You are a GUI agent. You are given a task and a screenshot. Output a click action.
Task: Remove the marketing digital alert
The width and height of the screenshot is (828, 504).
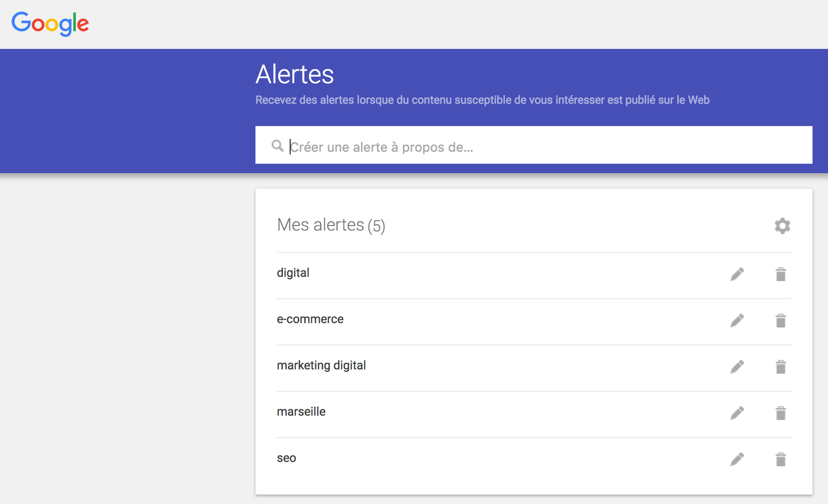point(781,367)
